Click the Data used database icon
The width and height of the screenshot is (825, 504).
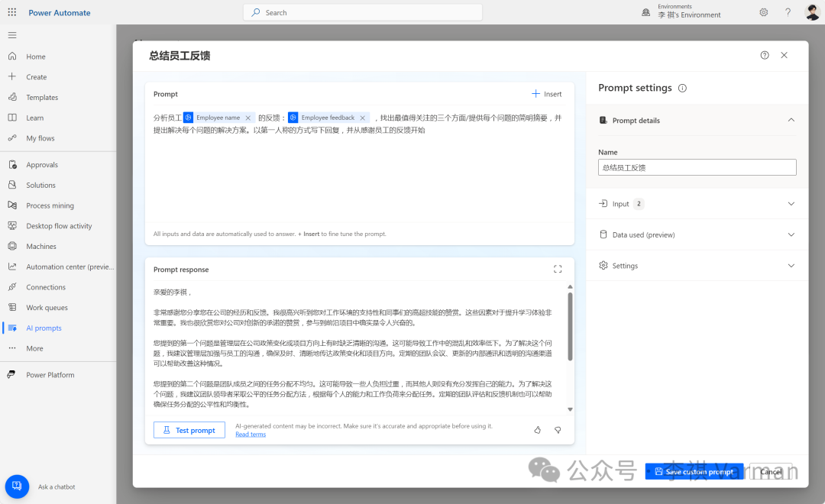[x=603, y=234]
